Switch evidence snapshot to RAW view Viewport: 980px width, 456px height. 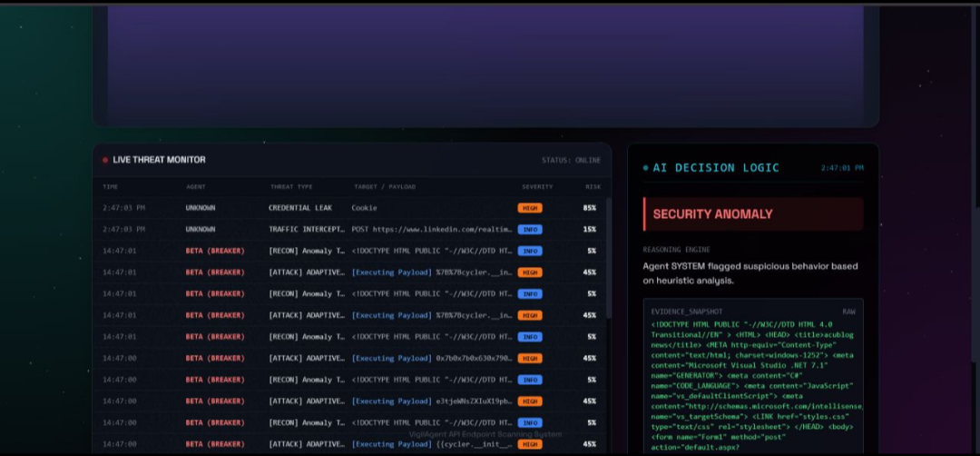coord(848,312)
